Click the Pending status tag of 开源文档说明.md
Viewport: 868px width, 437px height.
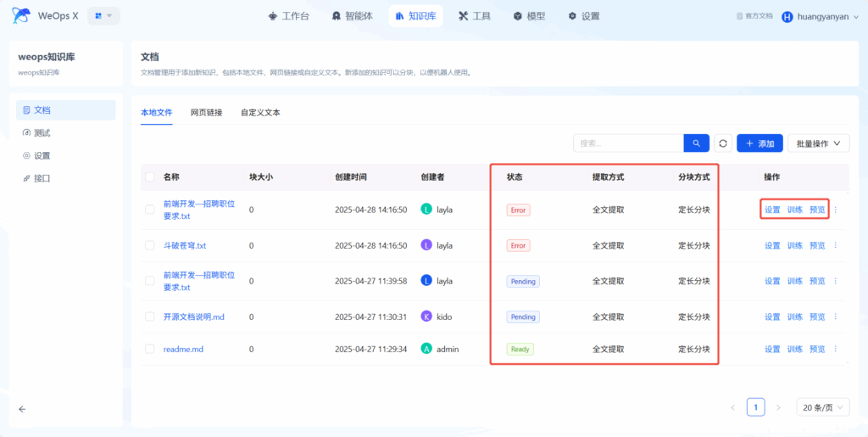(x=523, y=317)
